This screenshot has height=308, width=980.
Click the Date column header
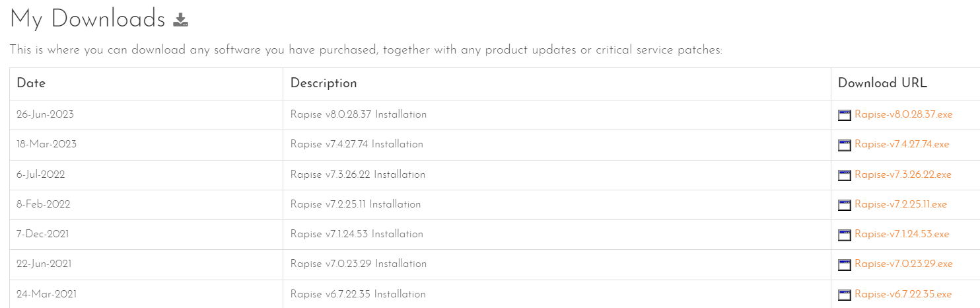(31, 83)
